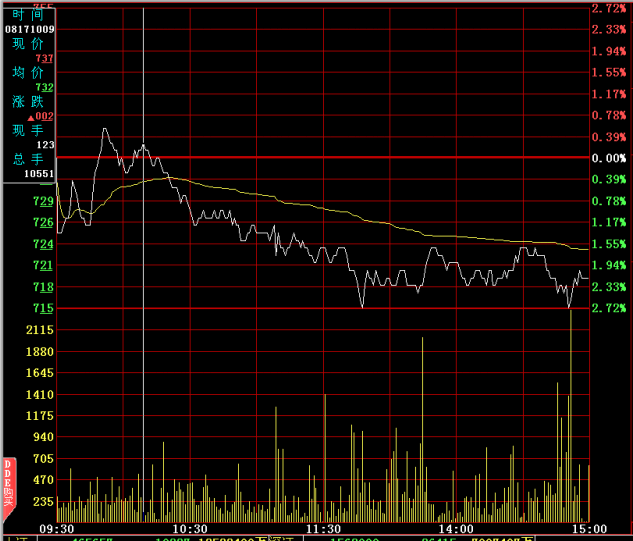The image size is (633, 541).
Task: Select the 729 price axis label
Action: [43, 202]
